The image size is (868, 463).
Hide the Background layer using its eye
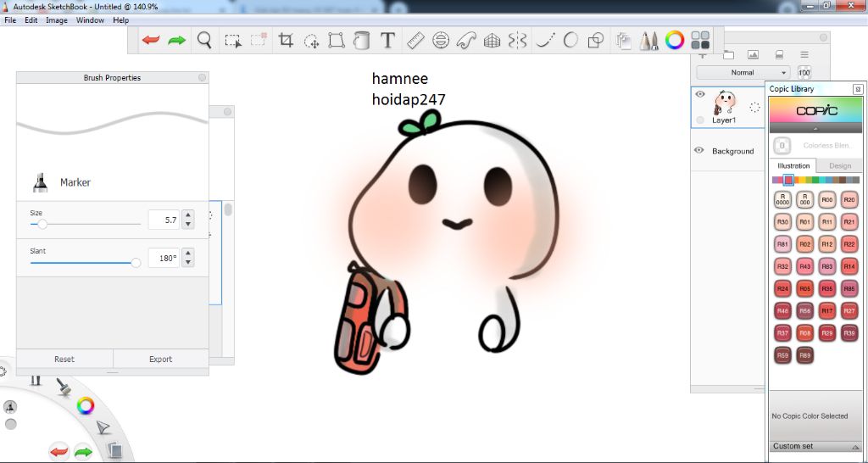tap(698, 150)
